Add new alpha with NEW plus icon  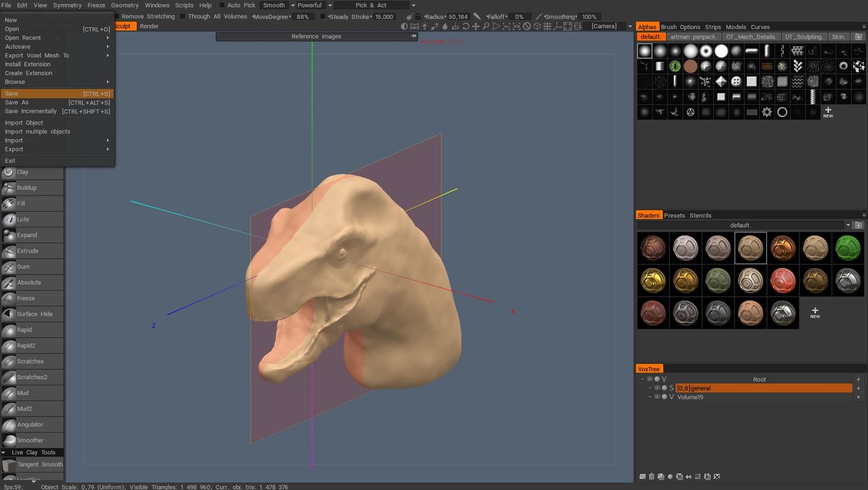pos(828,112)
